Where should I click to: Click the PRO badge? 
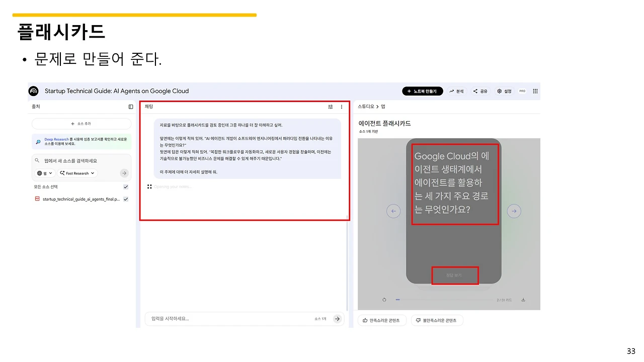[x=522, y=91]
